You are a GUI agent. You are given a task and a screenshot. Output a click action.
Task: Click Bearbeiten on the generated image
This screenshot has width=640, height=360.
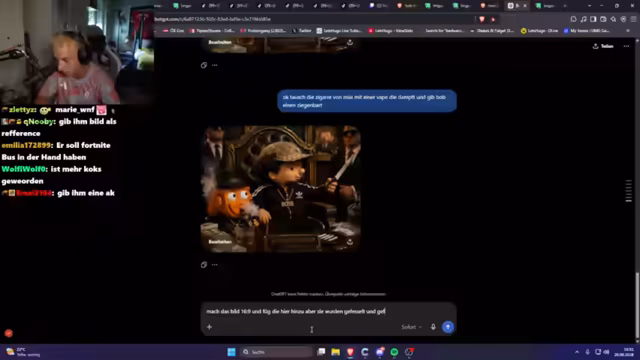pos(220,242)
